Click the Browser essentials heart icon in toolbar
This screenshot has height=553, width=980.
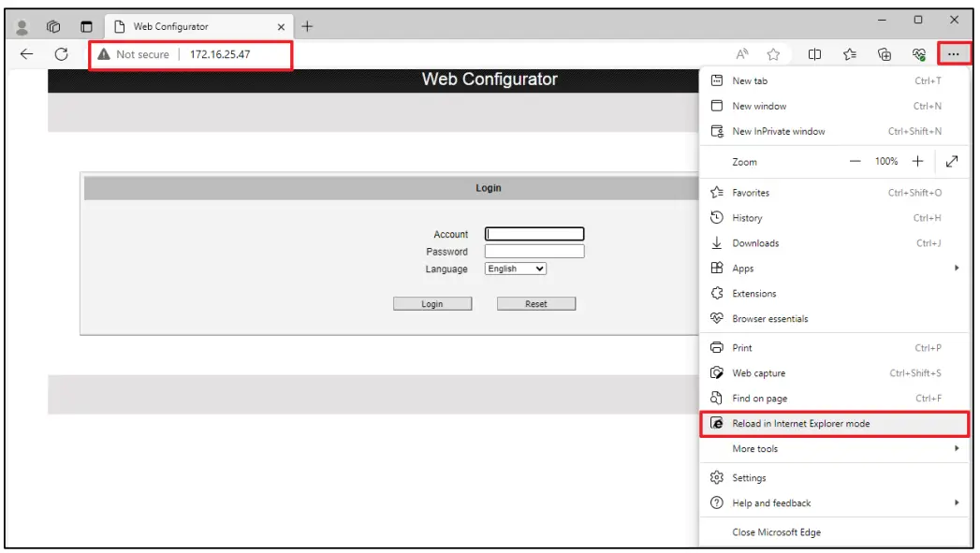coord(919,54)
